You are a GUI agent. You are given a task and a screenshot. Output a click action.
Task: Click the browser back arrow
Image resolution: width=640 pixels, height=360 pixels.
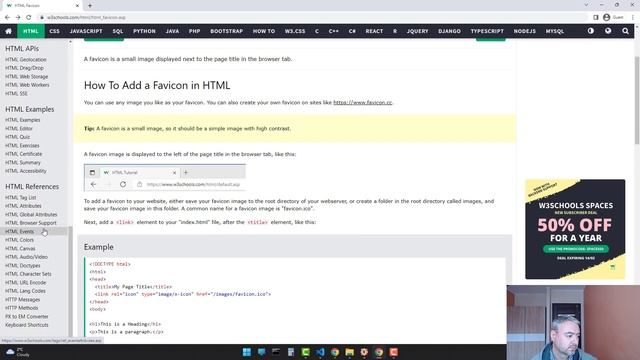pyautogui.click(x=7, y=17)
